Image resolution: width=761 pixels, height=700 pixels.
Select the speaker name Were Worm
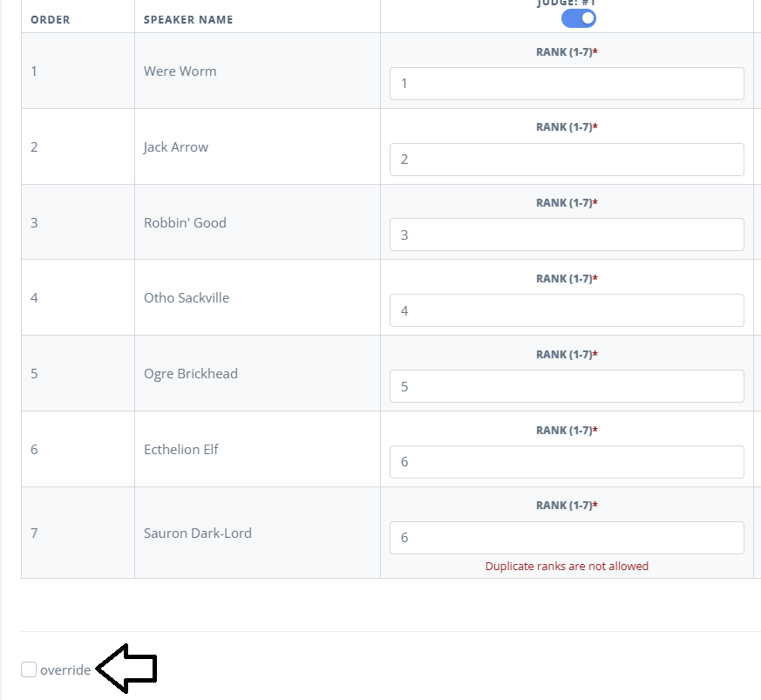[x=180, y=71]
